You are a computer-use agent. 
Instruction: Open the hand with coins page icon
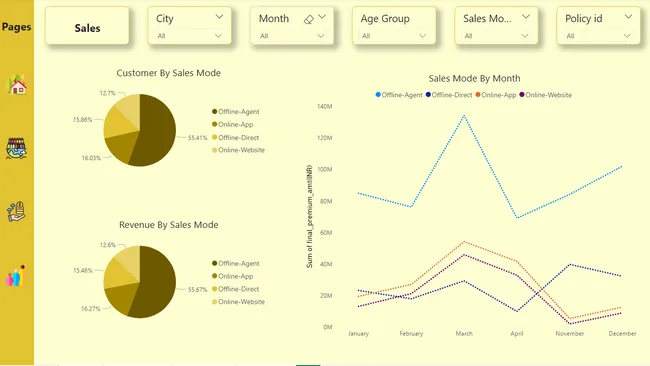17,211
